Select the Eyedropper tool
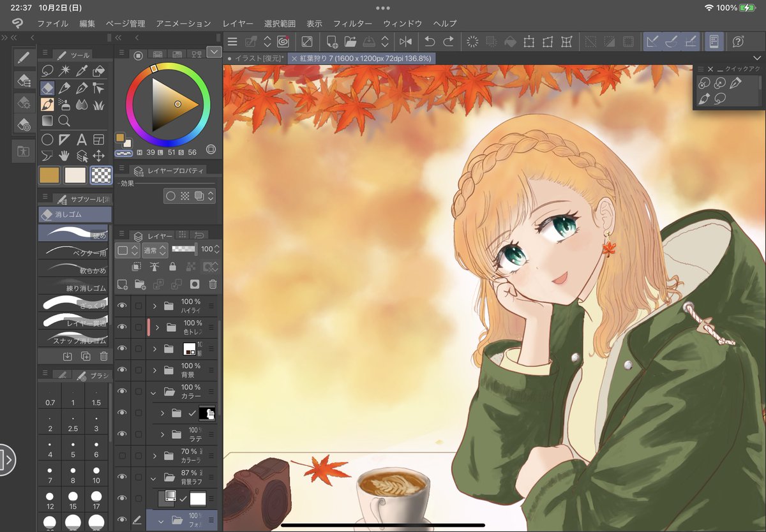This screenshot has width=766, height=532. point(82,70)
